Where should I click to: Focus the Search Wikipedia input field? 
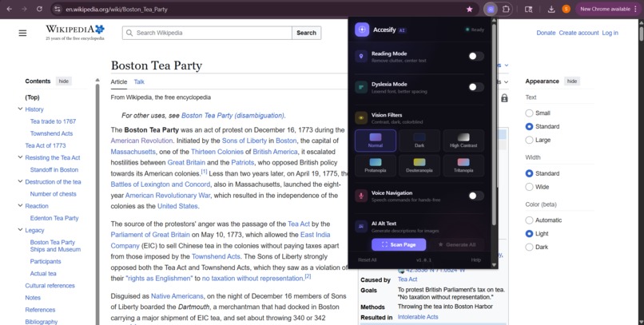click(x=207, y=33)
